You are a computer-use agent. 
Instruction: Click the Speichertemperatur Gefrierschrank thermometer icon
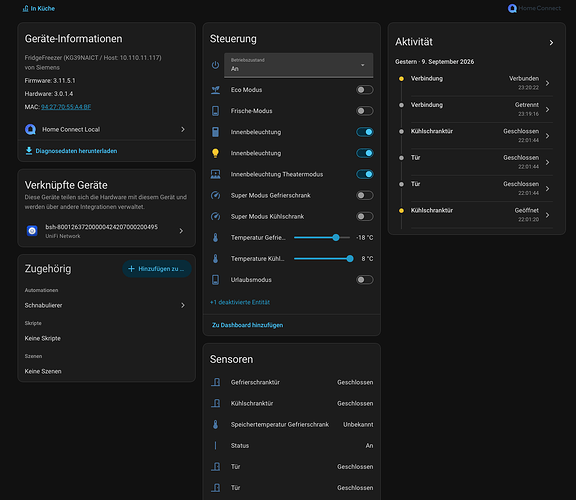click(x=216, y=425)
